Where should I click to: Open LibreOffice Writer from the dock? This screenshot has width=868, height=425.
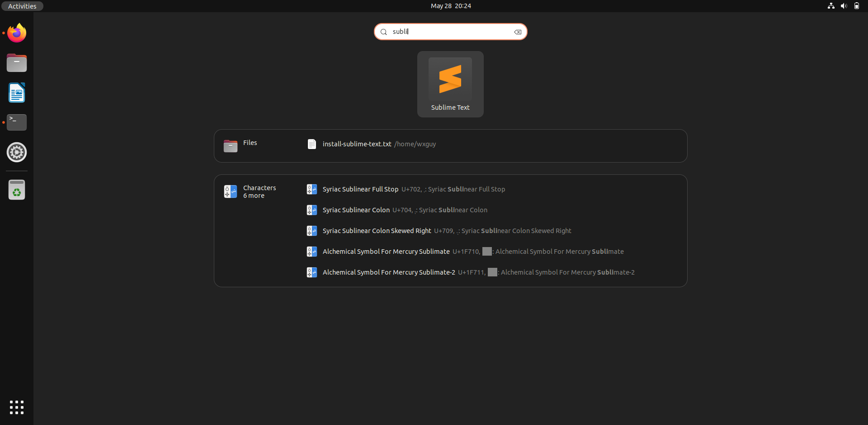coord(17,93)
